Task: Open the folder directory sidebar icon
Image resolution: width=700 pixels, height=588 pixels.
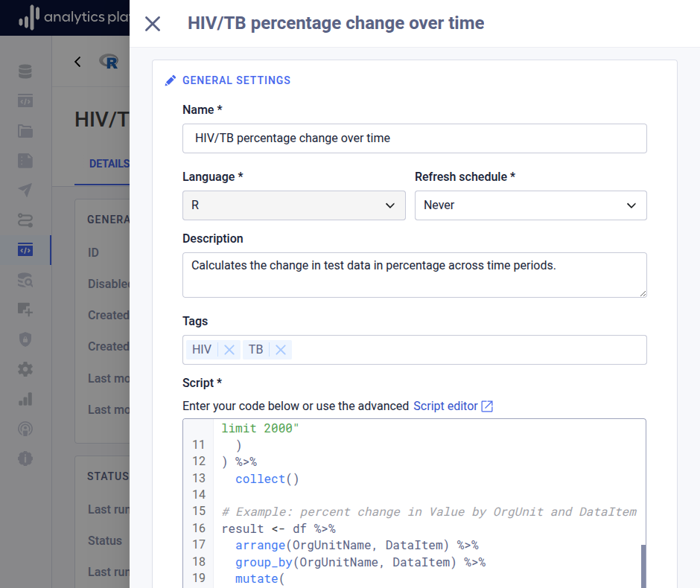Action: coord(25,130)
